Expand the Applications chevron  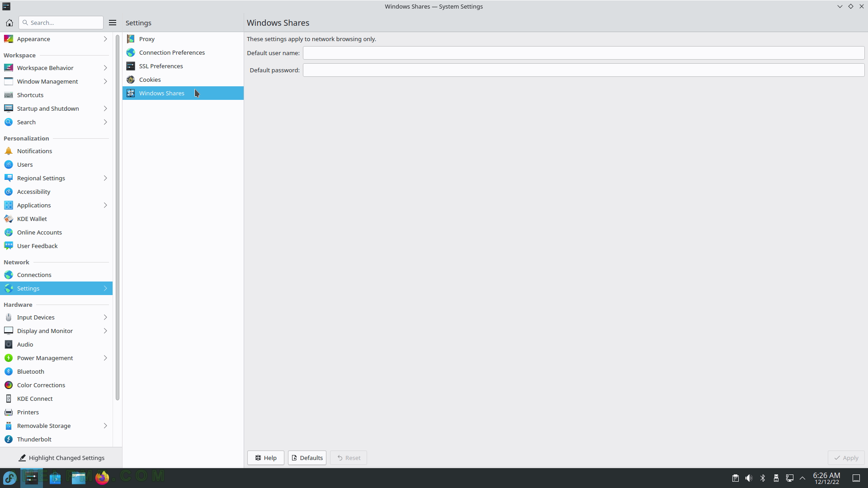[x=105, y=205]
